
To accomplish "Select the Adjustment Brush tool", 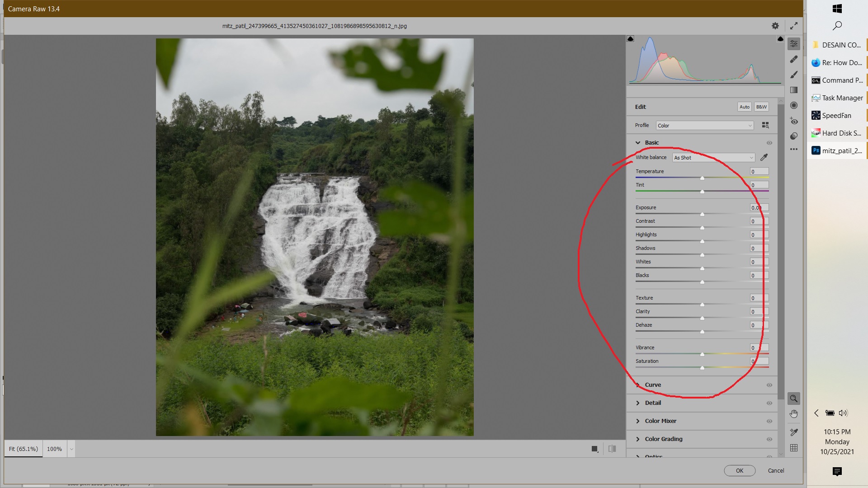I will click(794, 75).
